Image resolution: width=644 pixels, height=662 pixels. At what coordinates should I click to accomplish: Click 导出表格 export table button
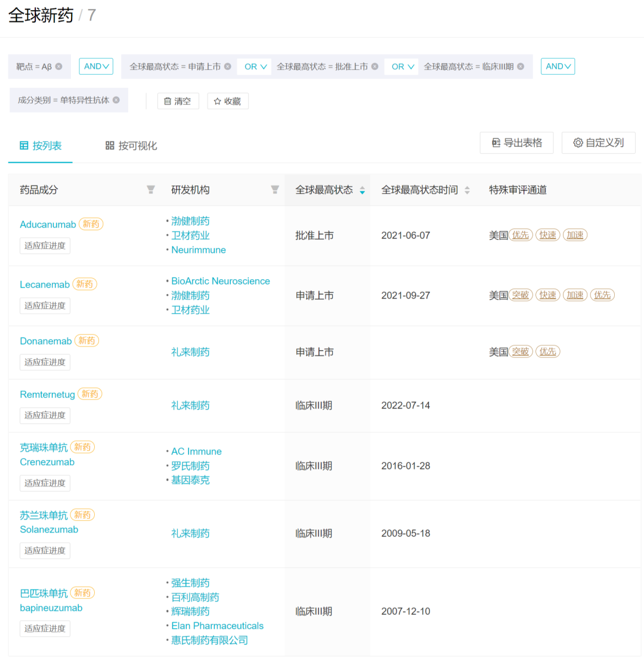click(516, 143)
